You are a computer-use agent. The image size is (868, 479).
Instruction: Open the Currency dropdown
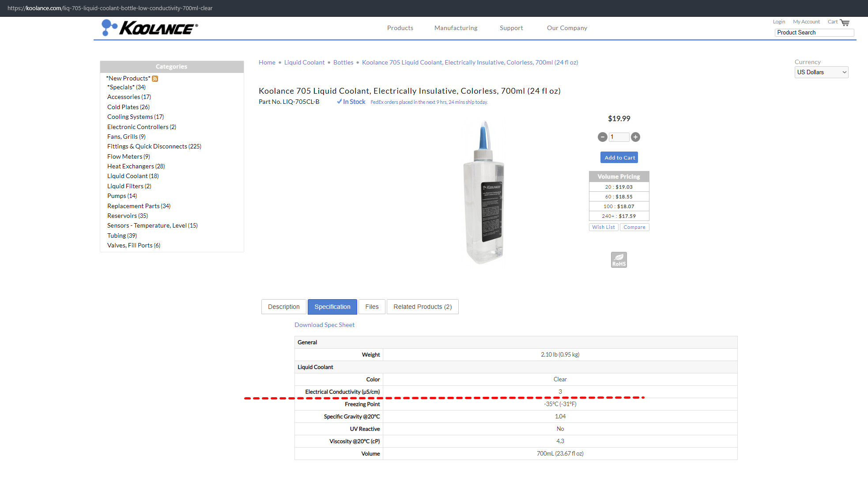click(x=821, y=72)
